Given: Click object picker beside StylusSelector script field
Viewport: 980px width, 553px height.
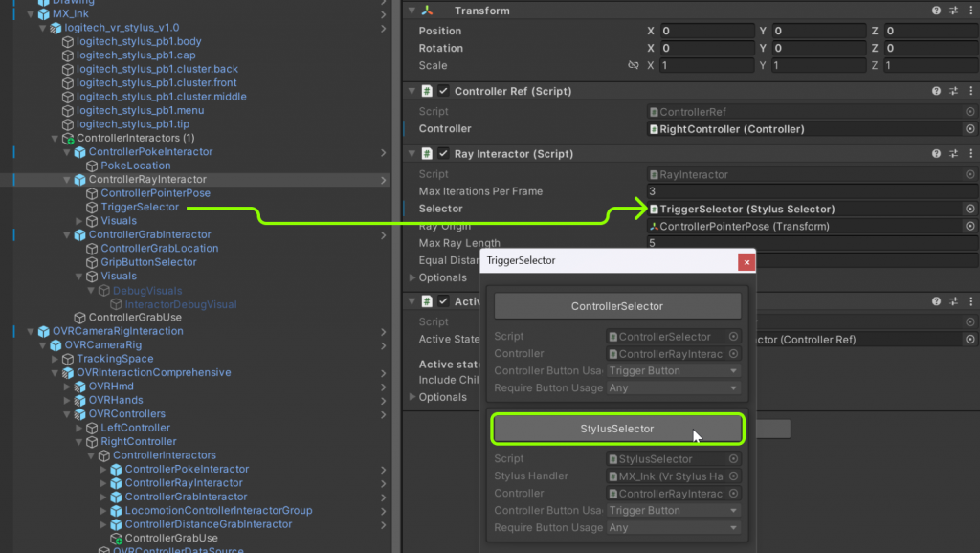Looking at the screenshot, I should click(733, 458).
